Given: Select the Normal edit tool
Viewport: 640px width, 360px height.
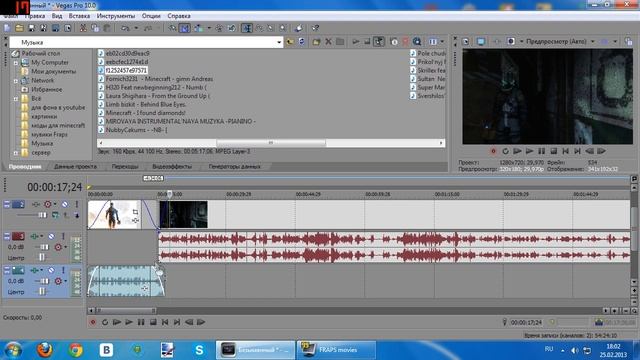Looking at the screenshot, I should tap(247, 28).
